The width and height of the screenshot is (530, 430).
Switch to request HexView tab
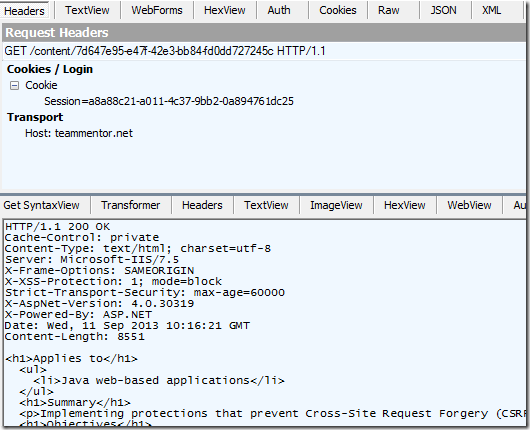pos(224,10)
